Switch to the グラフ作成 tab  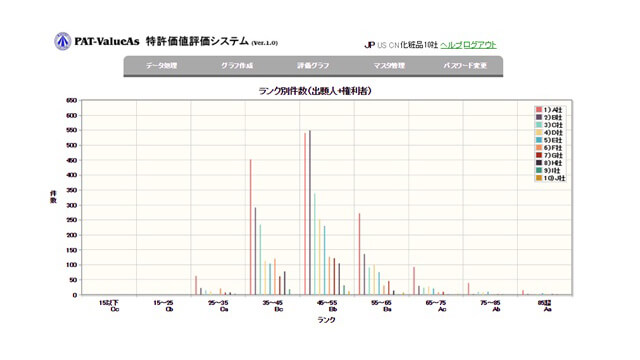tap(237, 65)
